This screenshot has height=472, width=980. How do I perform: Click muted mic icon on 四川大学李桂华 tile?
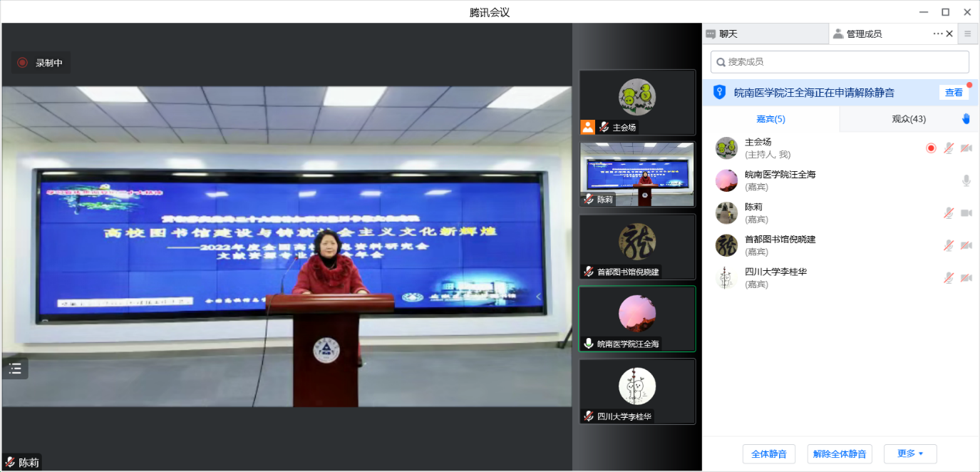(x=589, y=416)
